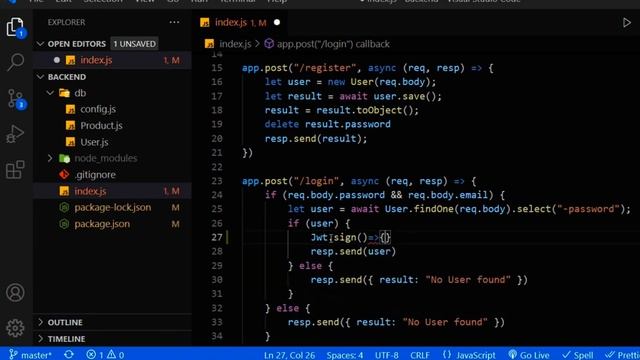Image resolution: width=640 pixels, height=360 pixels.
Task: Change language mode from JavaScript
Action: point(469,354)
